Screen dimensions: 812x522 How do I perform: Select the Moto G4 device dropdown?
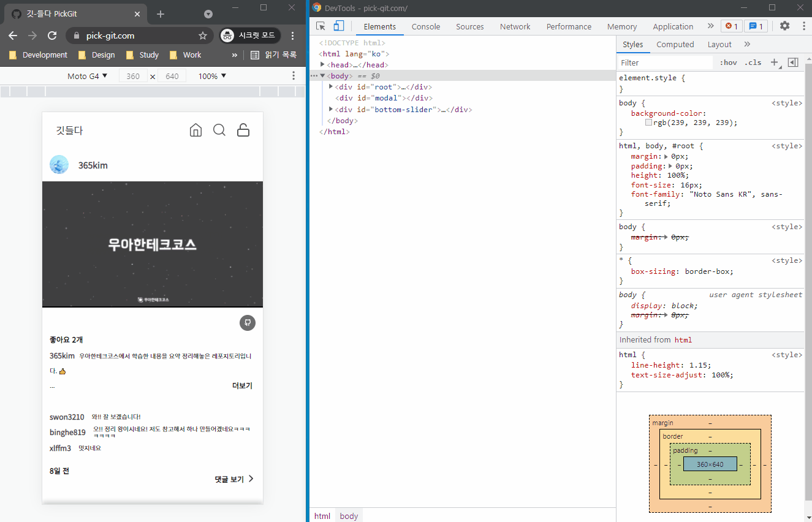87,76
